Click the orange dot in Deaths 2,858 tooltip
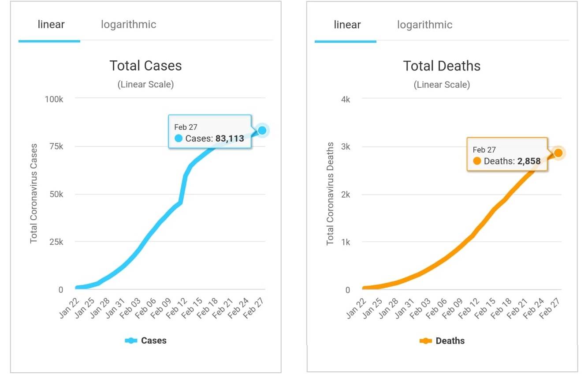 (477, 161)
